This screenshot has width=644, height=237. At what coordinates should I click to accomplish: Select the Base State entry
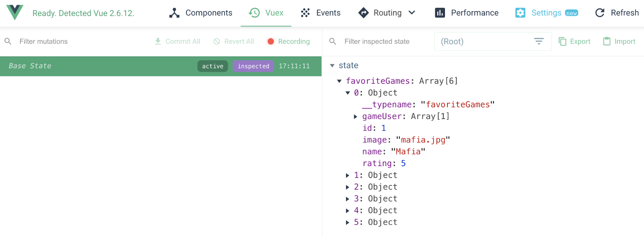pyautogui.click(x=97, y=66)
